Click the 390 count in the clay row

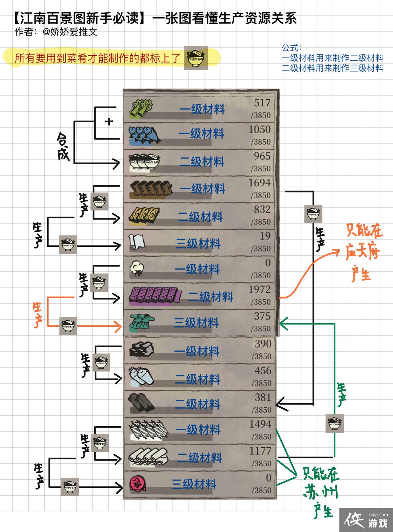pyautogui.click(x=263, y=344)
